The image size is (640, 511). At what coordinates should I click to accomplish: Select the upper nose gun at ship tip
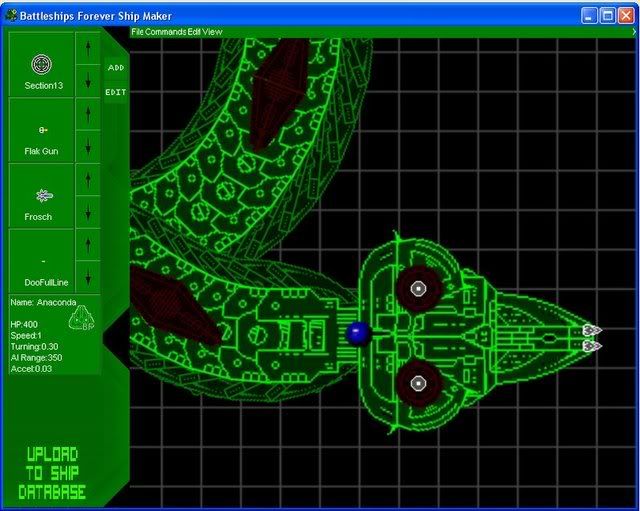(x=592, y=330)
